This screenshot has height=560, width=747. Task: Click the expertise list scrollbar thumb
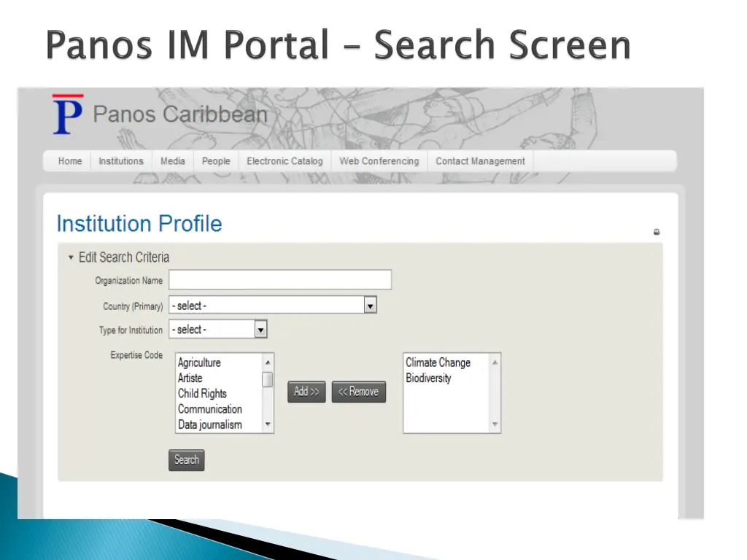click(268, 379)
